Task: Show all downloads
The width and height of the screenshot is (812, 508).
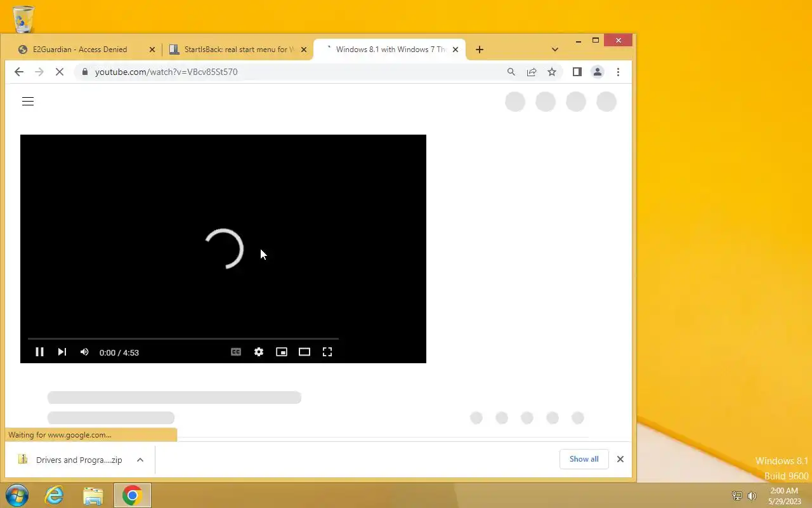Action: pyautogui.click(x=584, y=459)
